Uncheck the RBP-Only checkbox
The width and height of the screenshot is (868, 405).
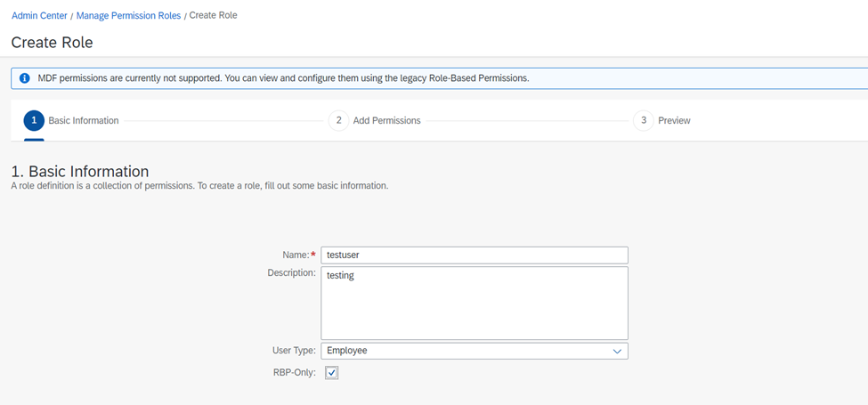pyautogui.click(x=331, y=373)
